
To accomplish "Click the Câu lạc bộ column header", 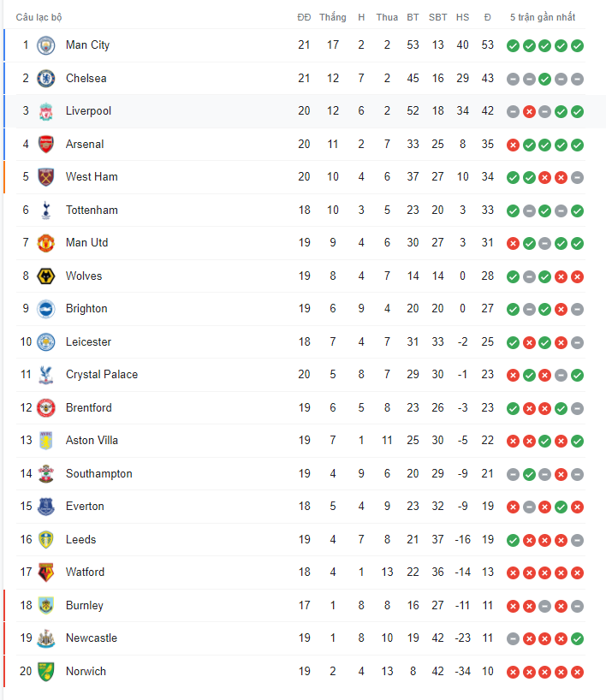I will pos(39,17).
